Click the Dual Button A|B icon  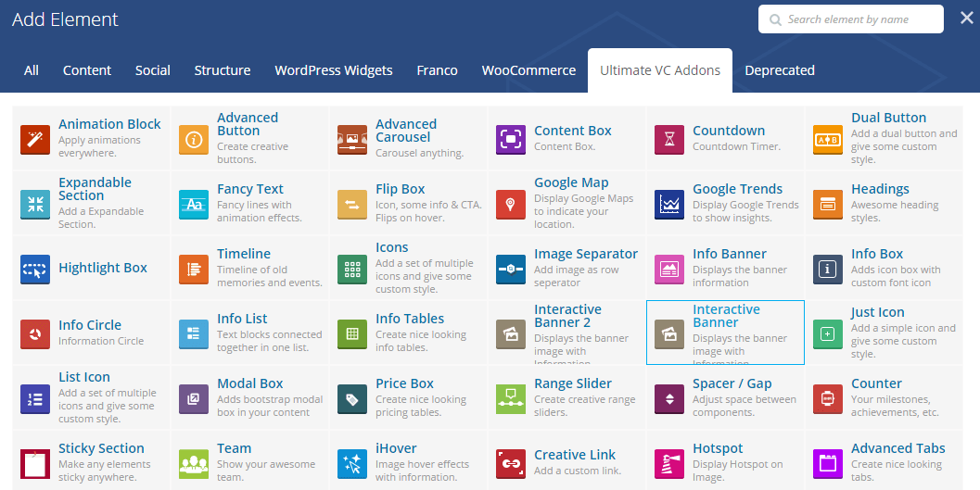pyautogui.click(x=828, y=139)
